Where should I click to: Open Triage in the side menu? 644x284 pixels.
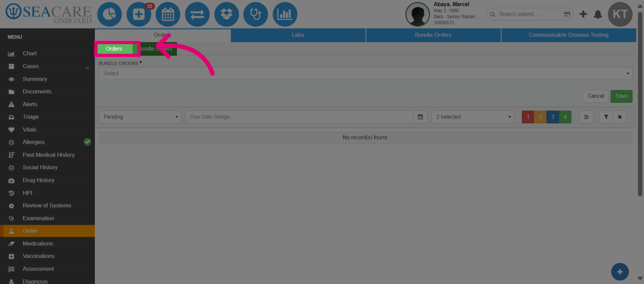[x=47, y=117]
